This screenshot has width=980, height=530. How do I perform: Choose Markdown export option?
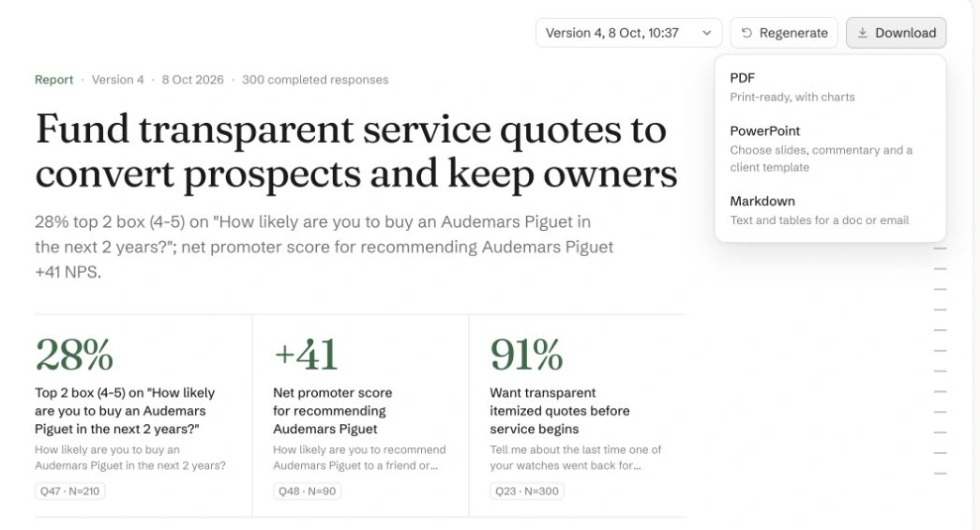tap(830, 210)
